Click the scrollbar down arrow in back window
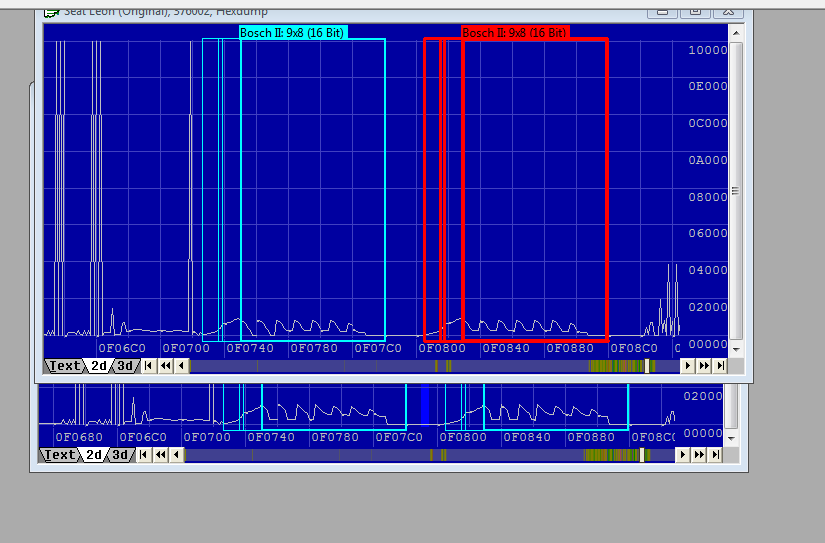The image size is (825, 543). point(731,438)
